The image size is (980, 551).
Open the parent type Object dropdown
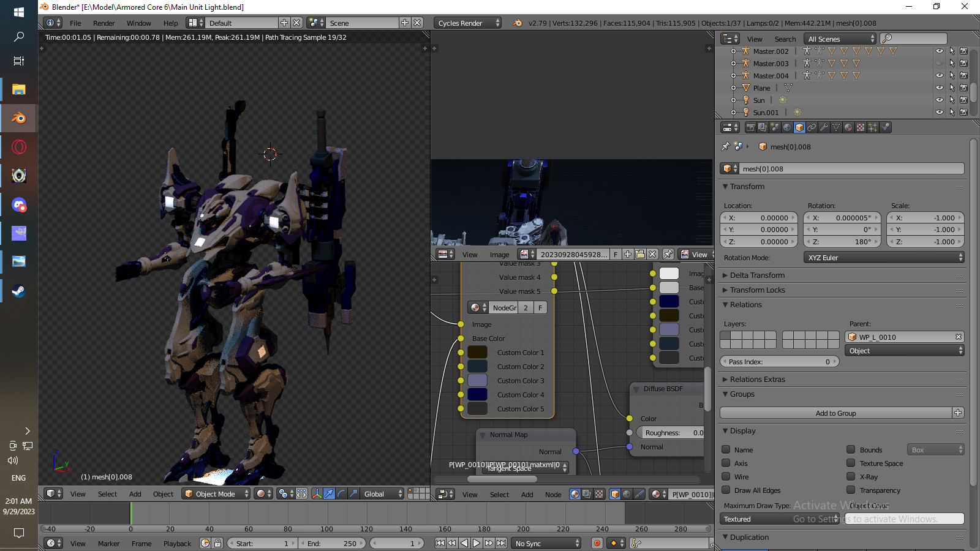tap(905, 351)
